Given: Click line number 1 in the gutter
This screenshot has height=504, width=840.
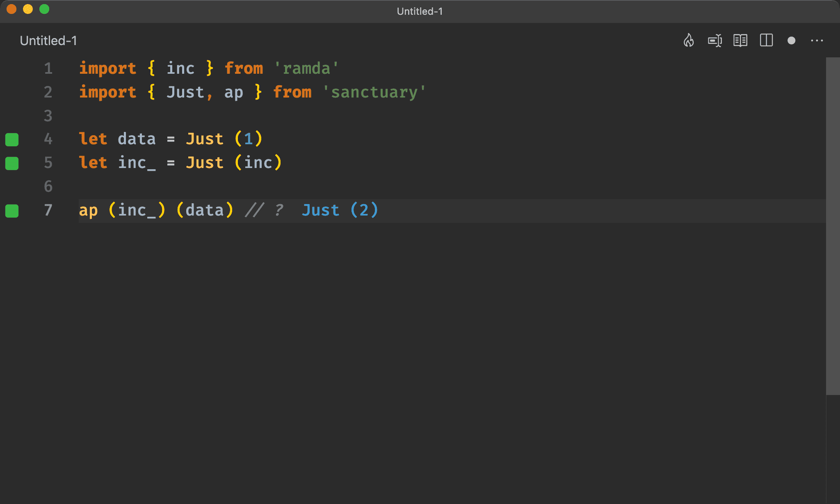Looking at the screenshot, I should point(48,68).
